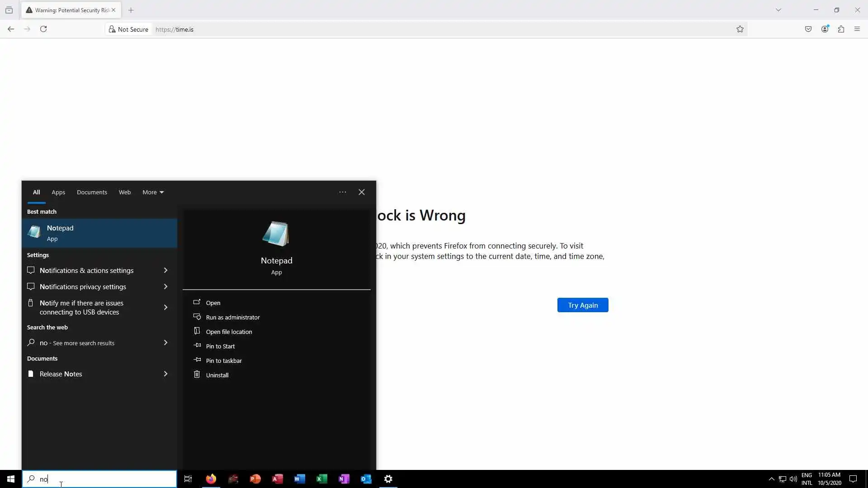Choose Run as administrator for Notepad
The image size is (868, 488).
[x=232, y=318]
